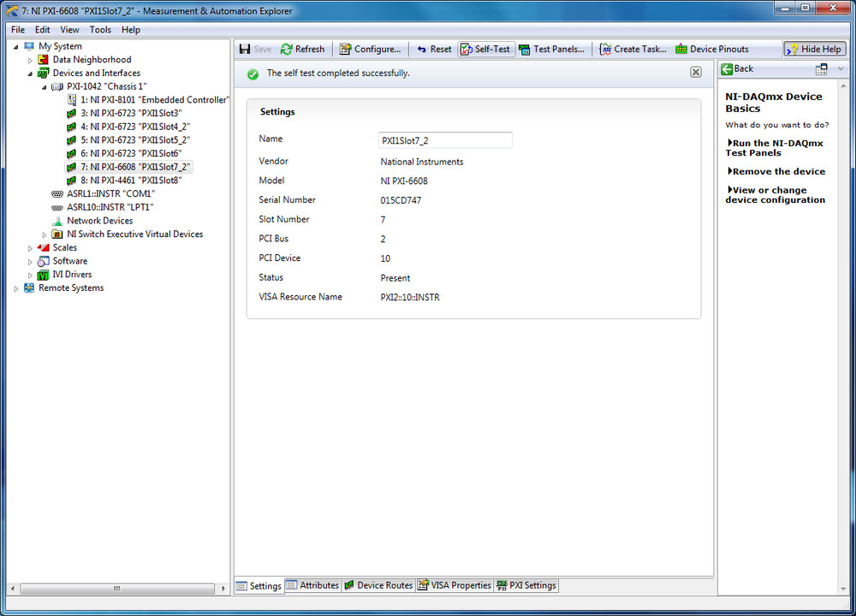Open the View menu
The height and width of the screenshot is (616, 856).
69,29
